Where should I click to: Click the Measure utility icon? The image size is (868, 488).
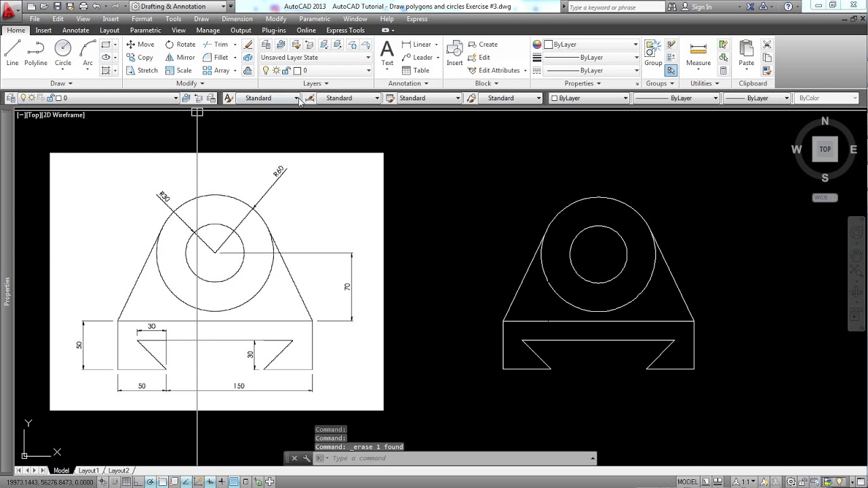pyautogui.click(x=698, y=54)
